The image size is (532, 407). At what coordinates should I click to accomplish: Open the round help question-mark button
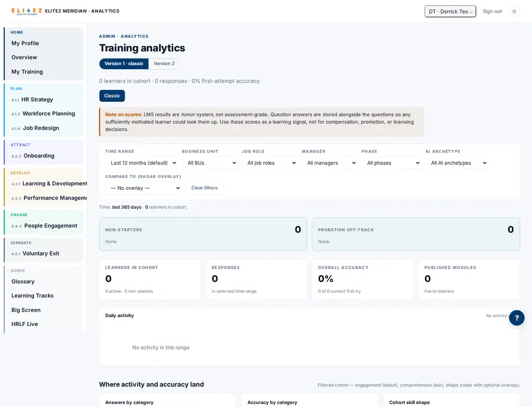pyautogui.click(x=517, y=318)
